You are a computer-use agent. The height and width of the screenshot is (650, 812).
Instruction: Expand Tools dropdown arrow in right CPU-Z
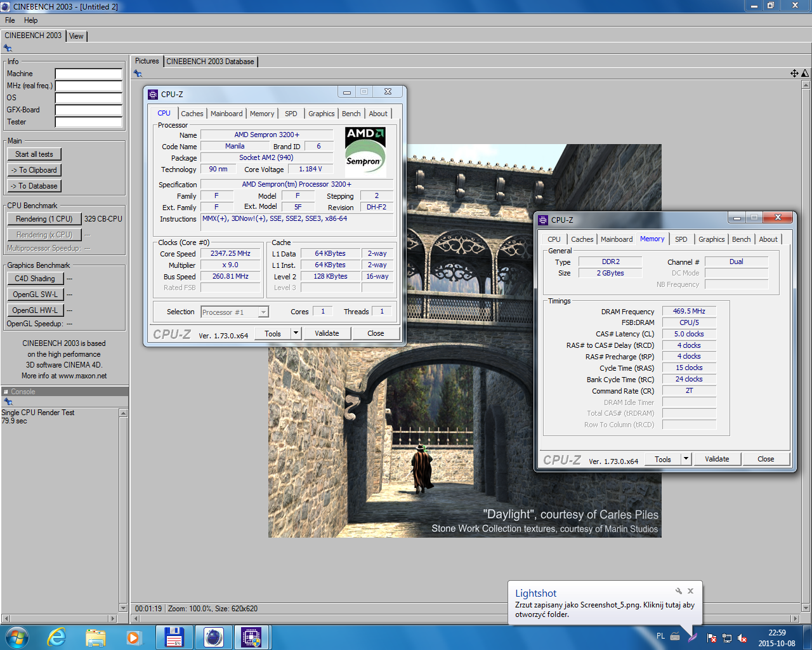685,459
